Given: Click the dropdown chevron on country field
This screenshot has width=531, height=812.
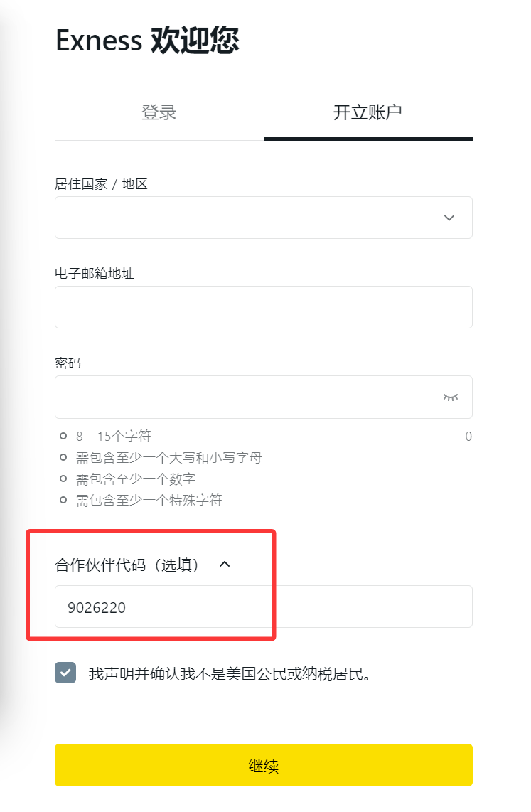Looking at the screenshot, I should pyautogui.click(x=449, y=218).
